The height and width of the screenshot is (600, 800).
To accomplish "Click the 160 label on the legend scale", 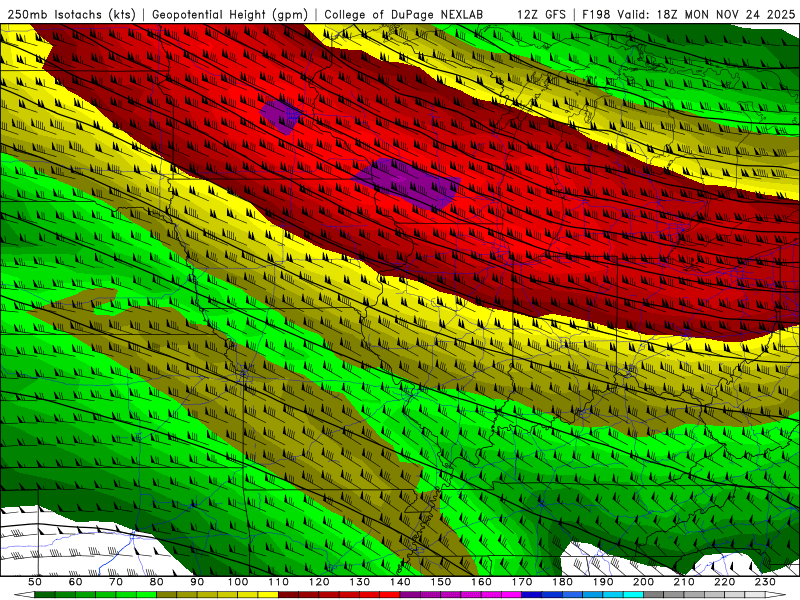I will pos(481,582).
